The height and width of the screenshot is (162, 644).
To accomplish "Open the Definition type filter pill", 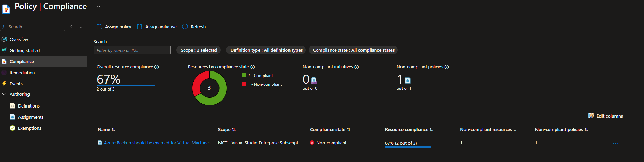I will tap(267, 50).
